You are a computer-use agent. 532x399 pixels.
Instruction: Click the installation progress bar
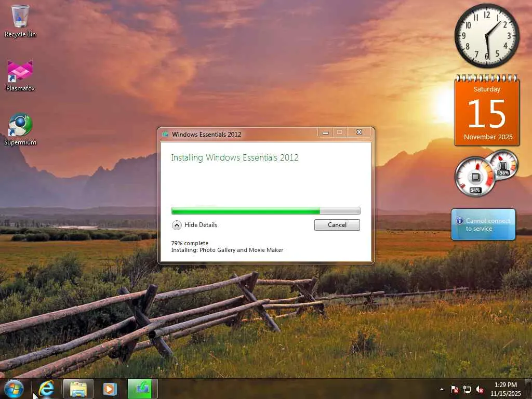pyautogui.click(x=265, y=211)
